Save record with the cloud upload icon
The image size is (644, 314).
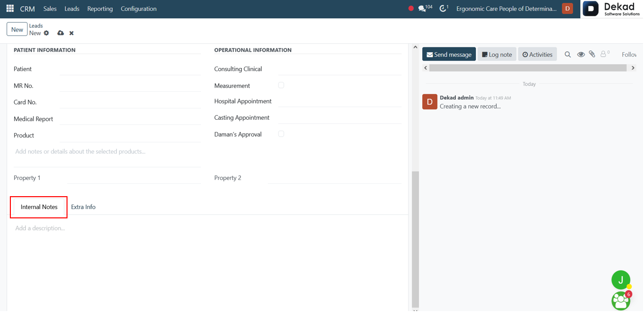coord(61,33)
